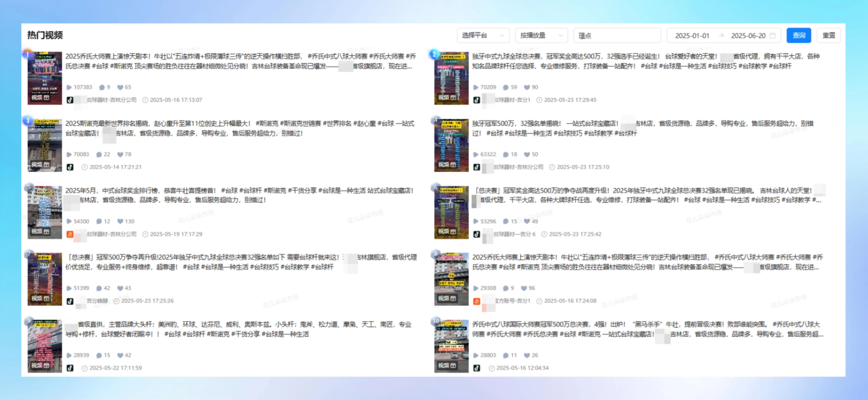Click the TikTok icon for the 2025-05-16 17:13:07 video
The width and height of the screenshot is (868, 400).
(x=70, y=100)
